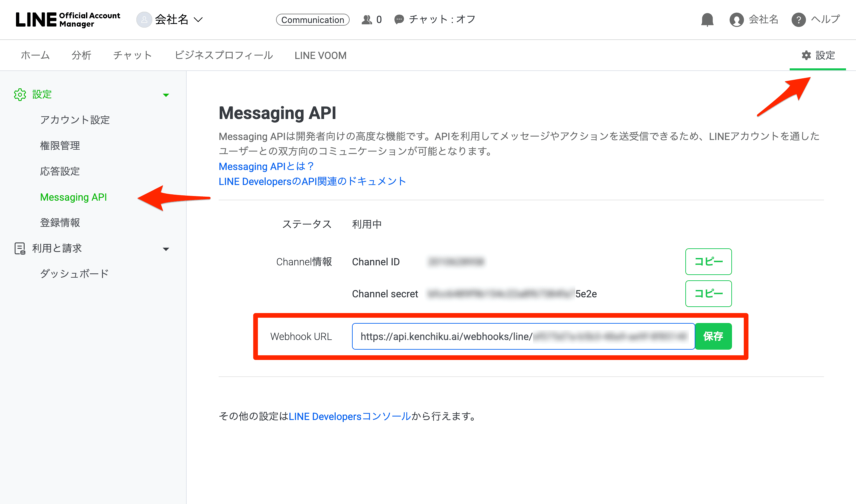Open the 会社名 account switcher dropdown
Screen dimensions: 856x504
tap(179, 20)
